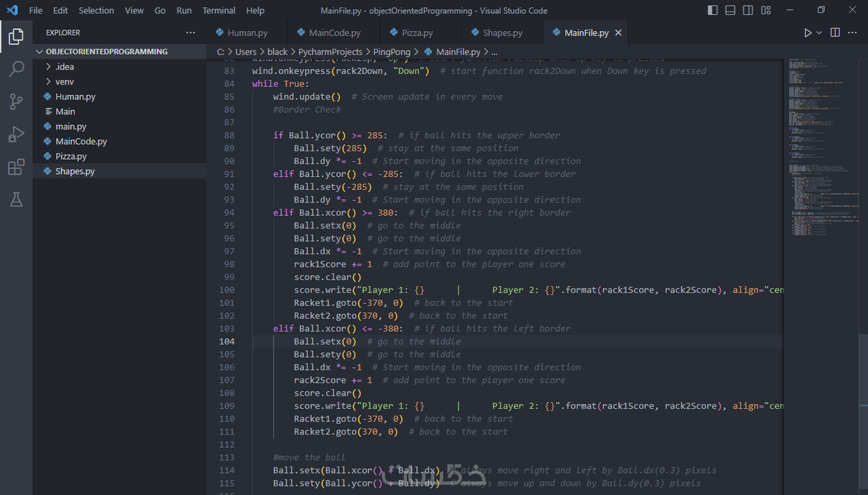Screen dimensions: 868x495
Task: Open the Customize Layout icon
Action: point(766,10)
